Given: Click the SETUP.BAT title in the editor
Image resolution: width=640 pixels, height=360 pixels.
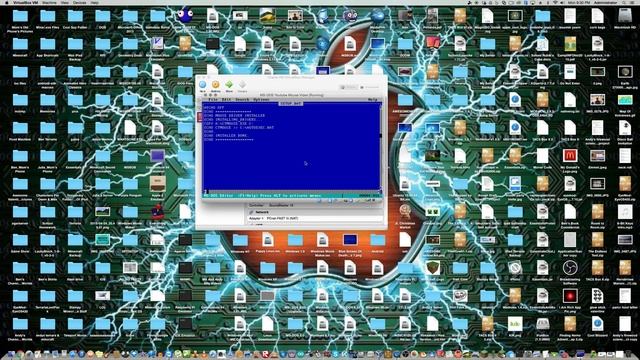Looking at the screenshot, I should [291, 104].
